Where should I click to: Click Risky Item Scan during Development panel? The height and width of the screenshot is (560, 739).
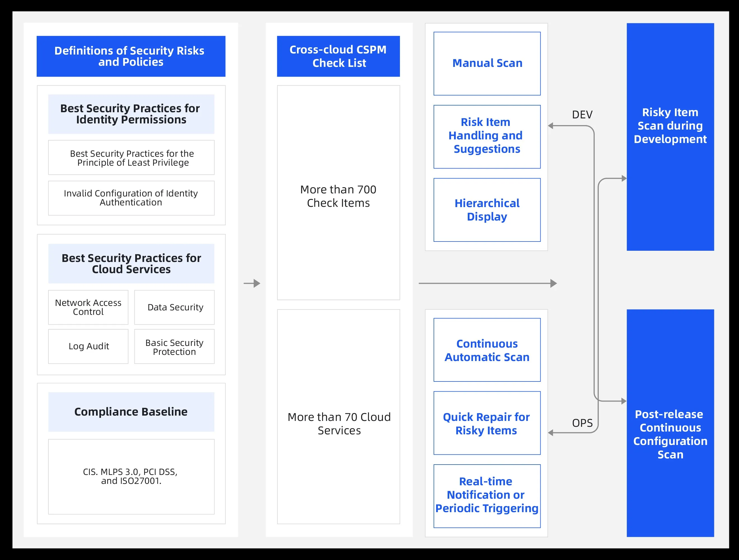670,137
